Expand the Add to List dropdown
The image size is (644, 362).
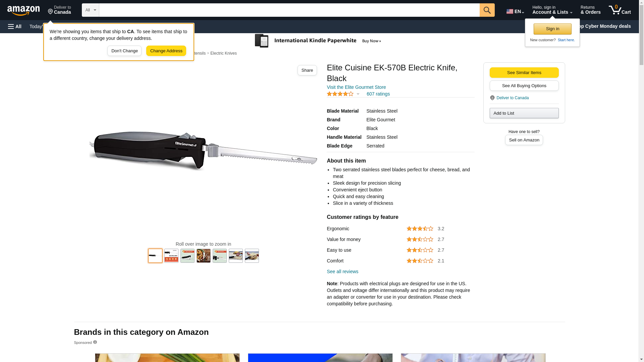[524, 113]
